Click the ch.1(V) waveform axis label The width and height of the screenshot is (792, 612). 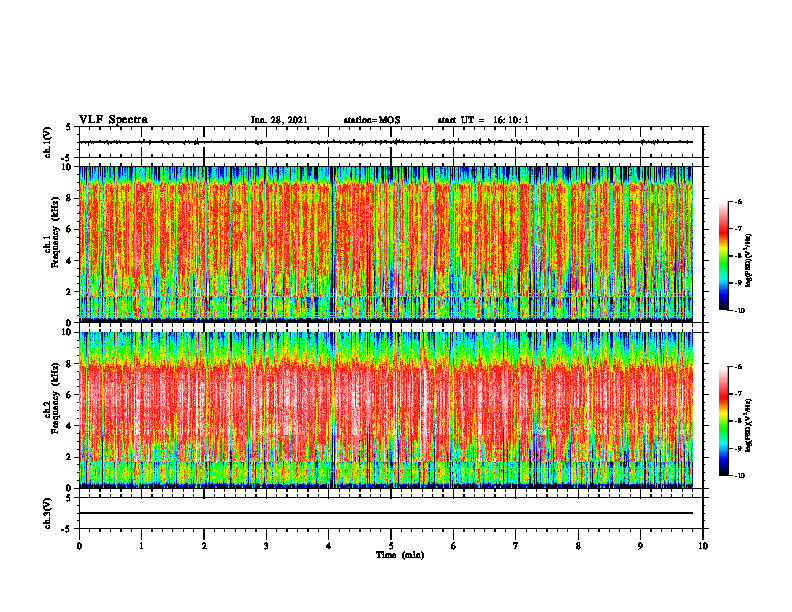click(x=48, y=142)
